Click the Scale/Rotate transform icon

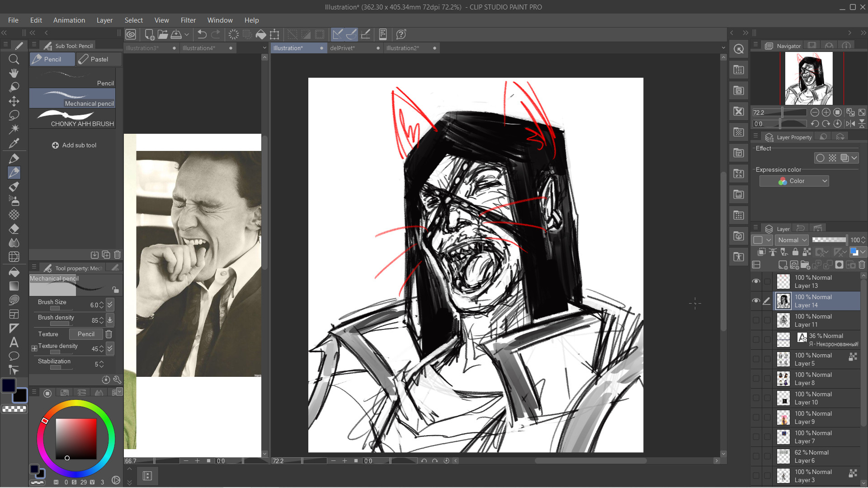click(274, 34)
